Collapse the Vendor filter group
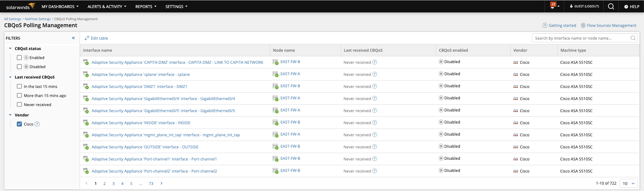This screenshot has width=644, height=191. pos(10,115)
